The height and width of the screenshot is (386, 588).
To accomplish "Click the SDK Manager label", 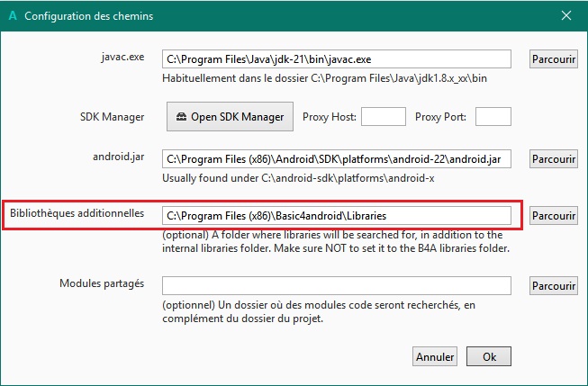I will click(x=112, y=116).
